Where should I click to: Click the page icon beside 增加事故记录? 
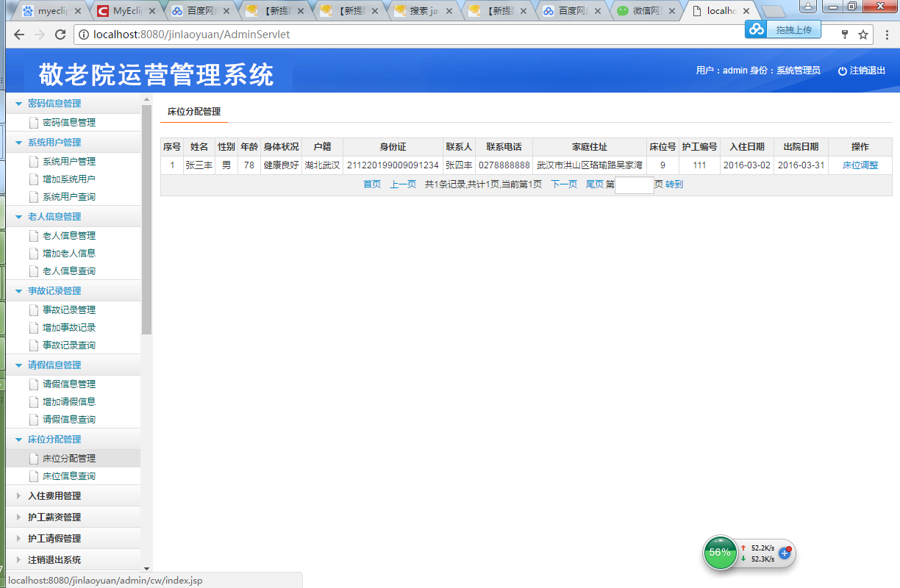coord(33,328)
